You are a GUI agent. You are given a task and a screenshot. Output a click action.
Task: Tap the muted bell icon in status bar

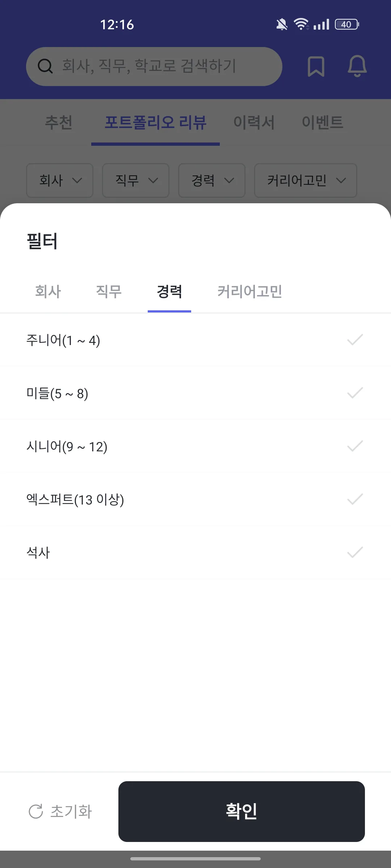[x=282, y=25]
